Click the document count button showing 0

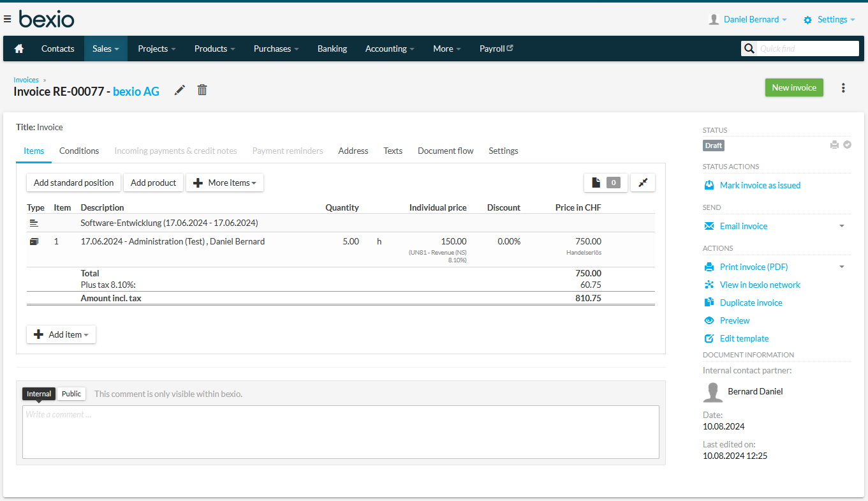[606, 183]
